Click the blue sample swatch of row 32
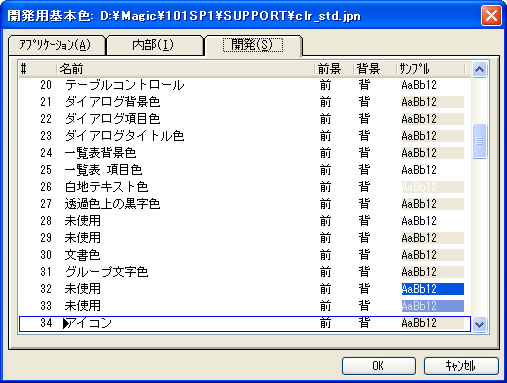Viewport: 507px width, 383px height. coord(433,289)
